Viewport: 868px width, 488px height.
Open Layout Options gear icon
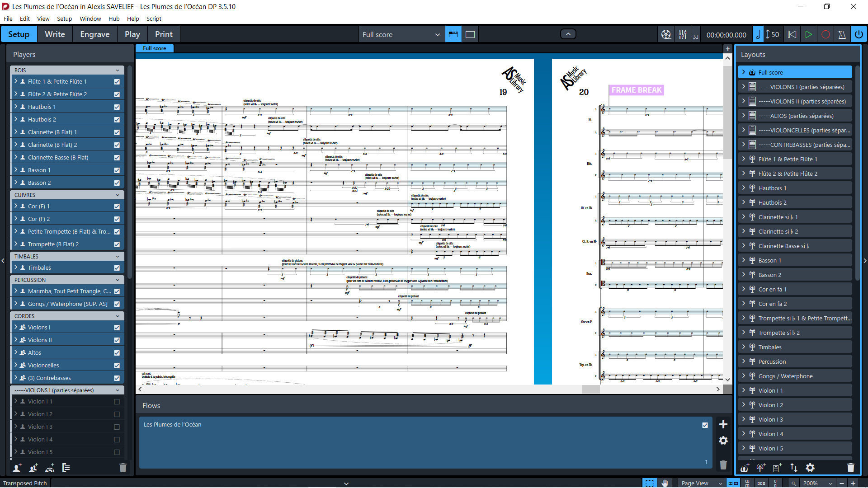point(810,468)
